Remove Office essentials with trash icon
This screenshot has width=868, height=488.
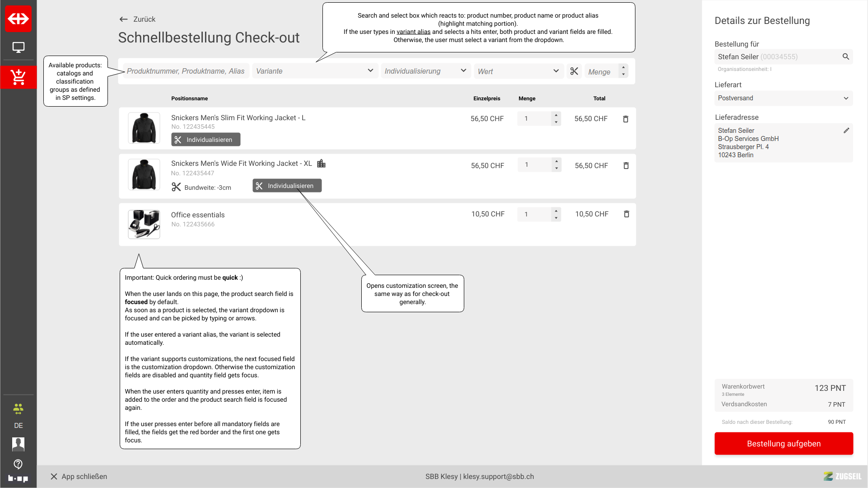[626, 214]
